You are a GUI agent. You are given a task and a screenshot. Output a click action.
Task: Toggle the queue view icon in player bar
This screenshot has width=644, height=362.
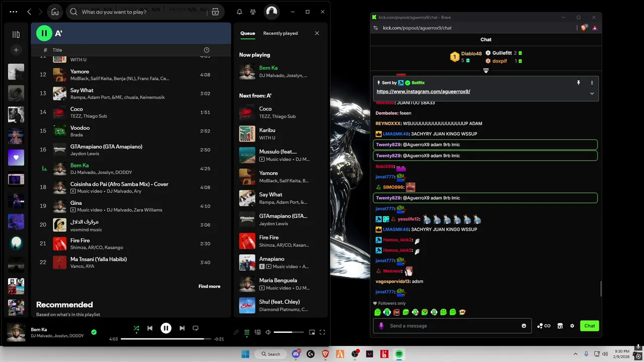[x=247, y=332]
